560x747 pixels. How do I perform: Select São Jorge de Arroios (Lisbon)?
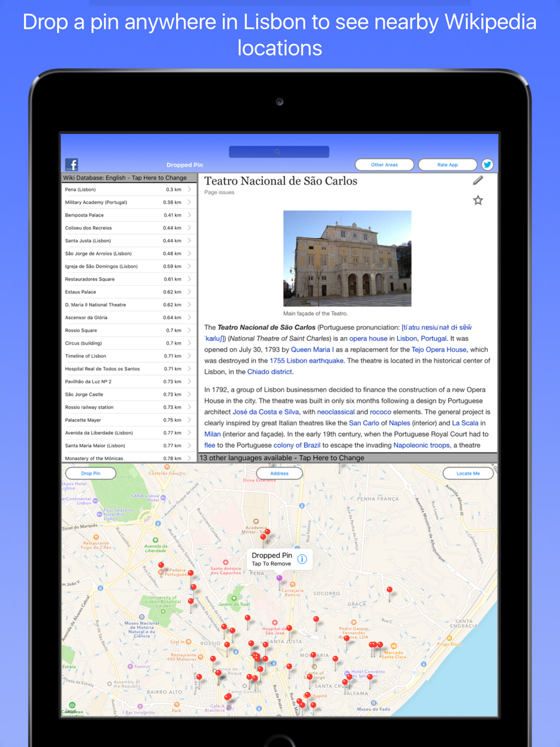tap(129, 254)
